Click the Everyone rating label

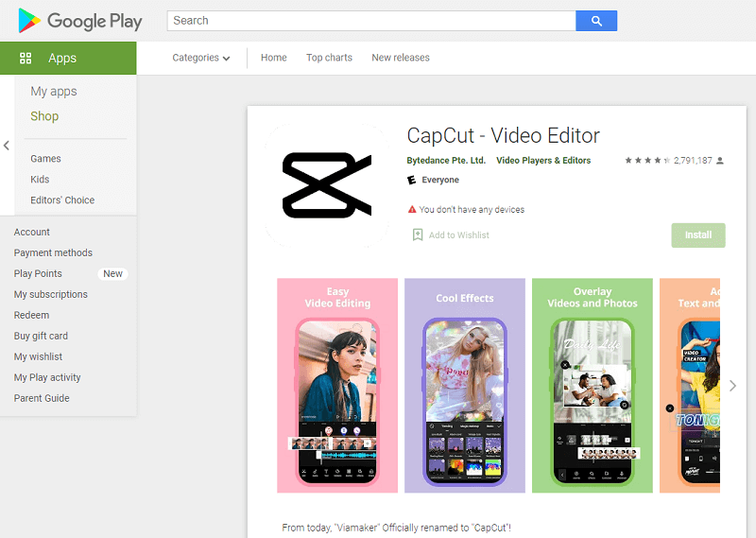tap(440, 180)
